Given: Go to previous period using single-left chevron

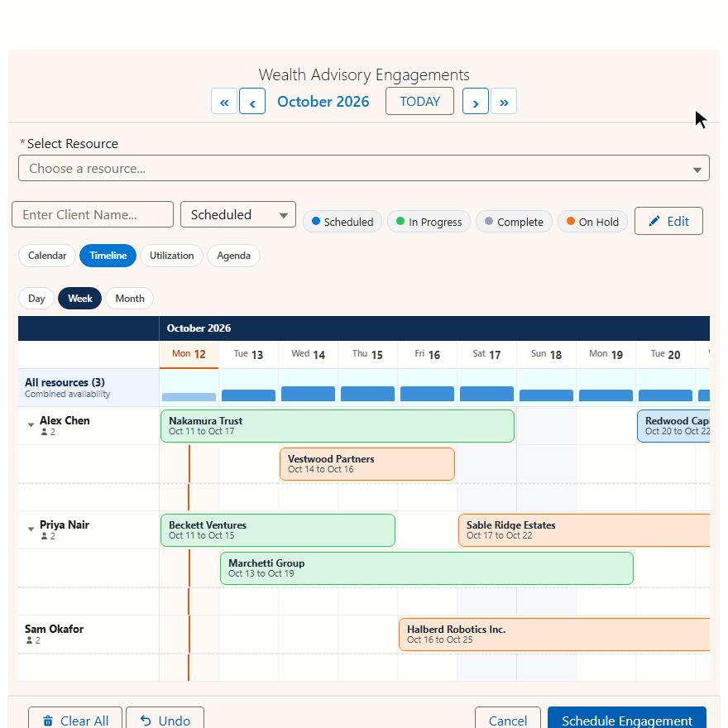Looking at the screenshot, I should pos(252,101).
